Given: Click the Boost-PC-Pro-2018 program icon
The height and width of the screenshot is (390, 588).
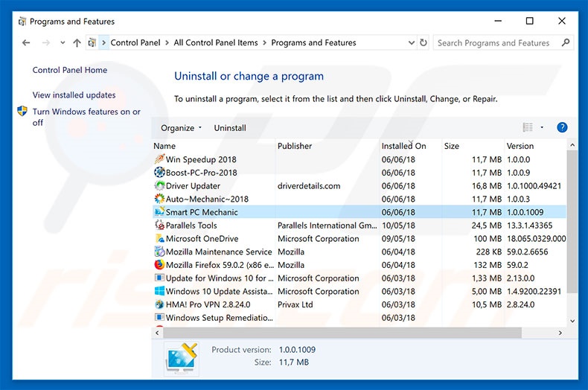Looking at the screenshot, I should coord(159,172).
